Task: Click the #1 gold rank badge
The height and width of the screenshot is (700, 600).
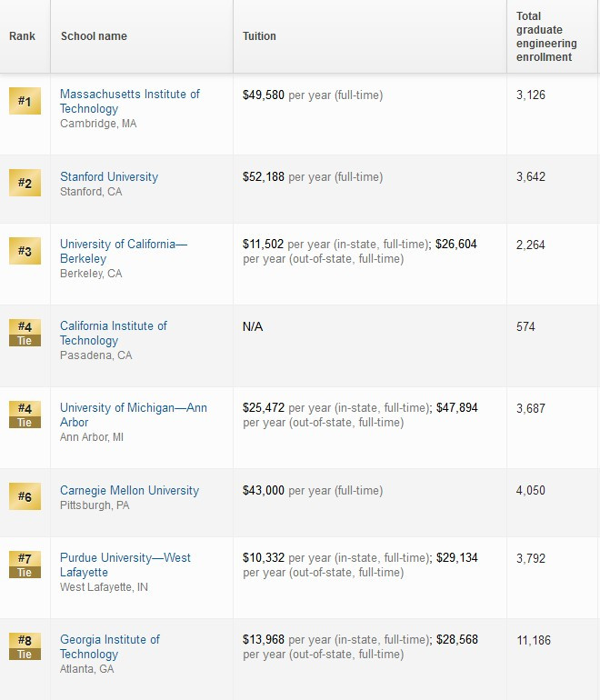Action: click(x=25, y=101)
